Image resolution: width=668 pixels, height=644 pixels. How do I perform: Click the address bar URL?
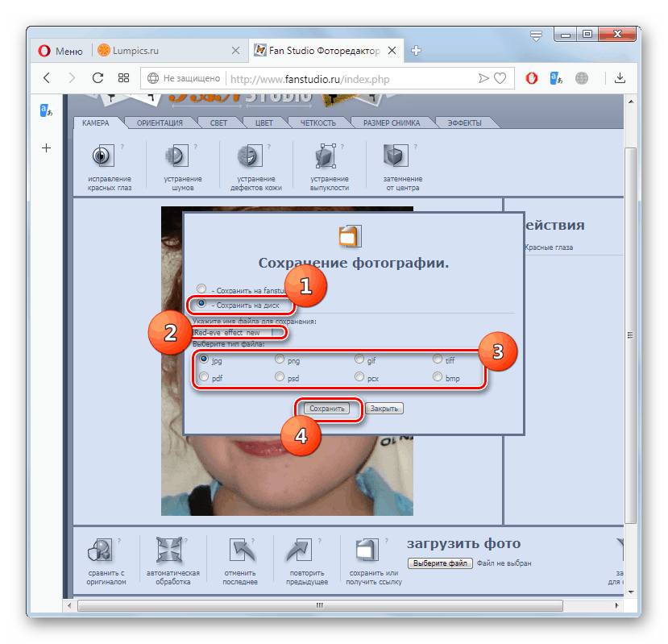(309, 79)
